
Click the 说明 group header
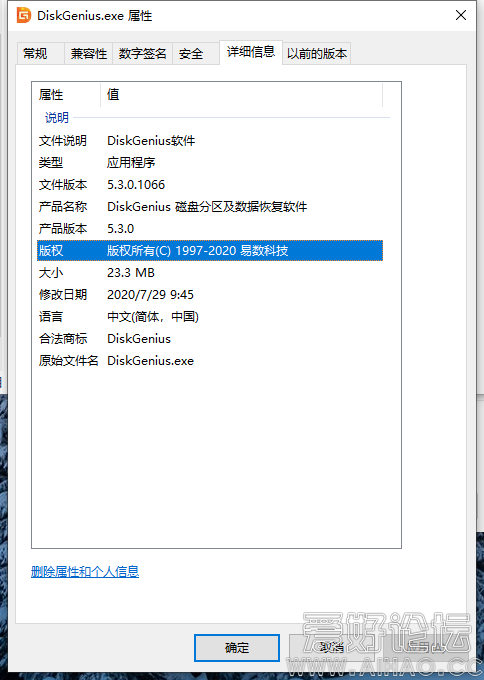click(57, 118)
